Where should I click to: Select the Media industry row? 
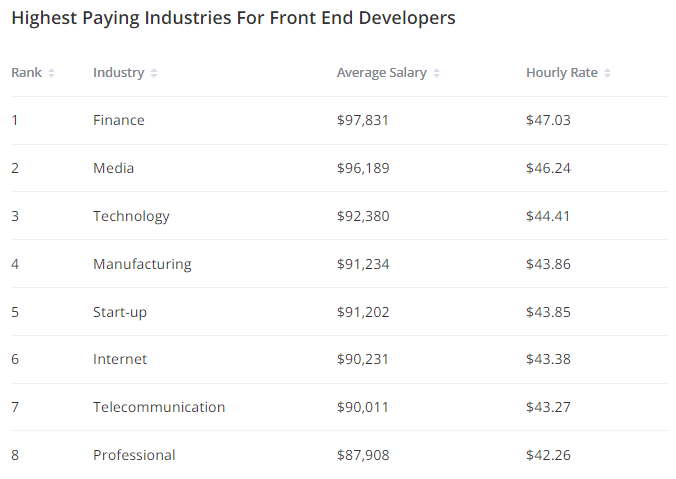coord(113,168)
